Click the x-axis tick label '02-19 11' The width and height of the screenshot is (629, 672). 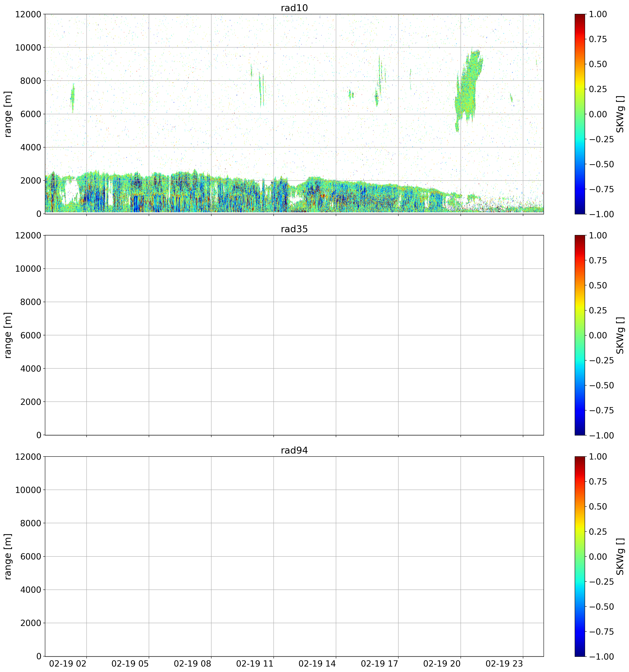(255, 664)
